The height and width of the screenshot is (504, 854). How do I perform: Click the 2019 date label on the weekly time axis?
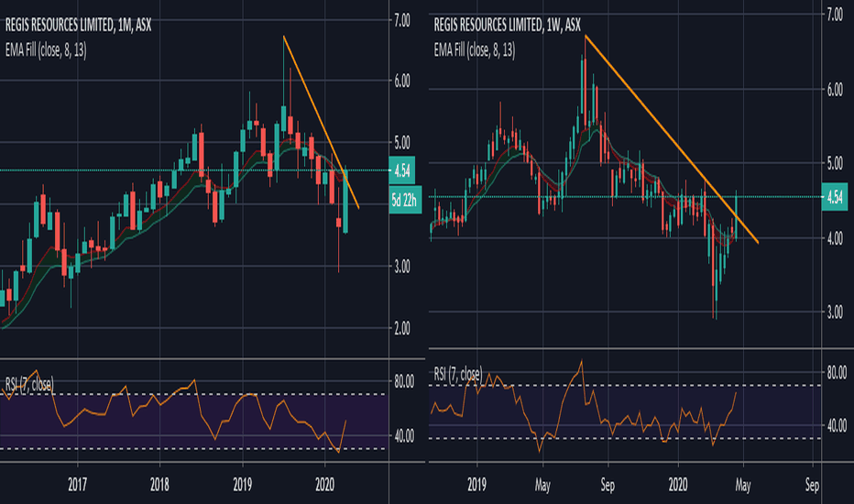pos(476,485)
